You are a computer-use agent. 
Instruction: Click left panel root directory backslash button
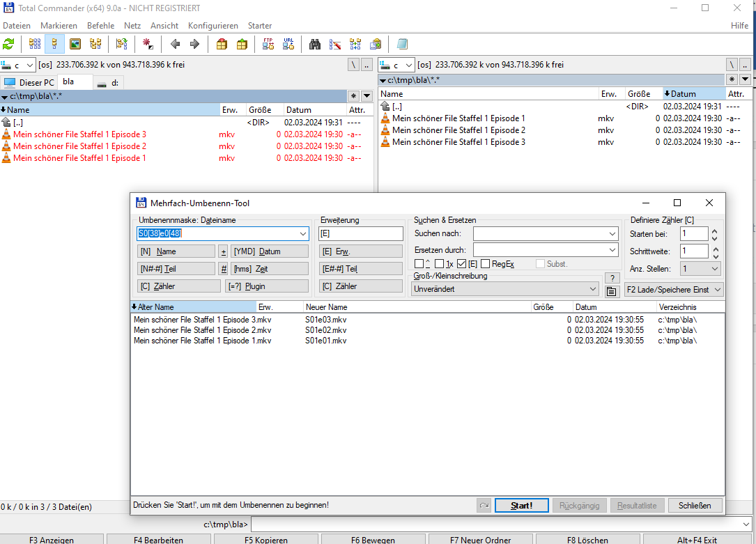(x=354, y=65)
